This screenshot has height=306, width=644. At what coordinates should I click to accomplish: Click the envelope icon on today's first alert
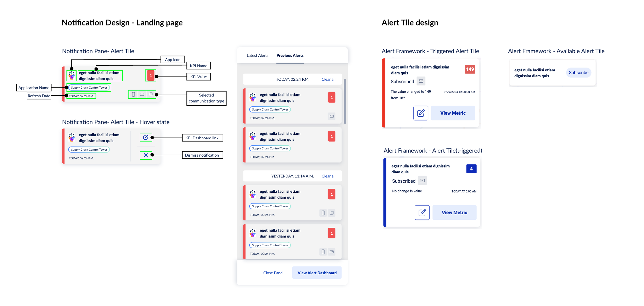pos(332,116)
